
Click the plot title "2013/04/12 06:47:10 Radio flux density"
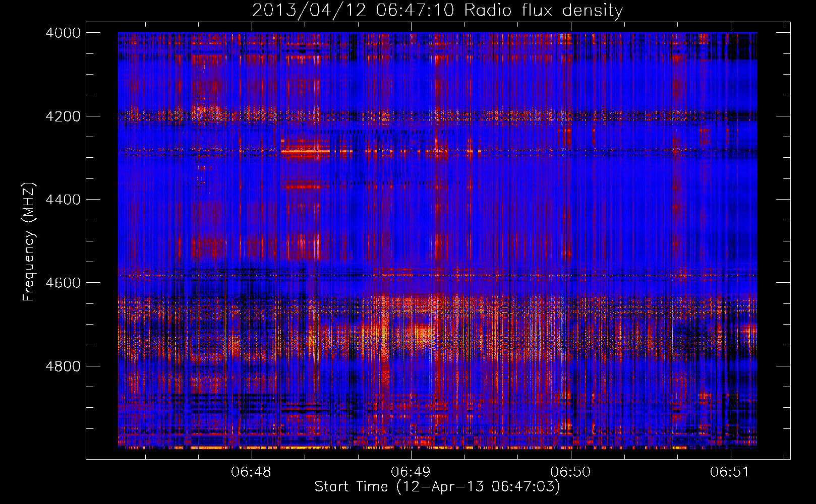coord(437,10)
